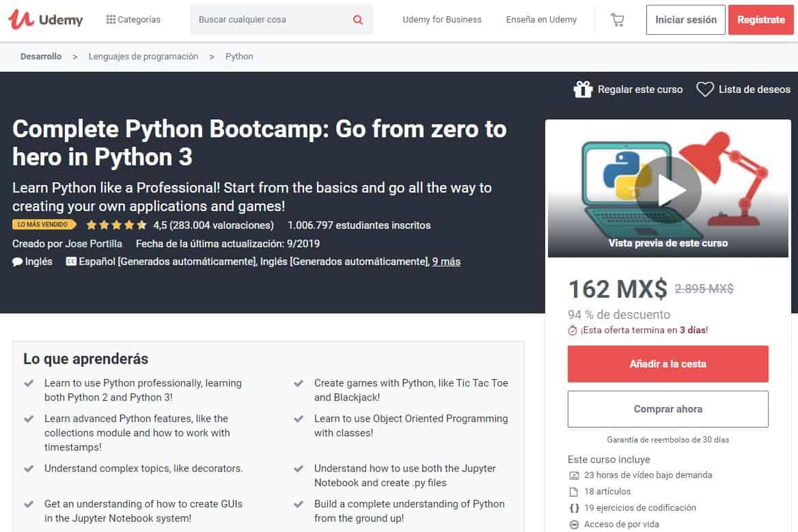This screenshot has height=532, width=798.
Task: Click 'Vista previa de este curso' caption
Action: tap(668, 243)
